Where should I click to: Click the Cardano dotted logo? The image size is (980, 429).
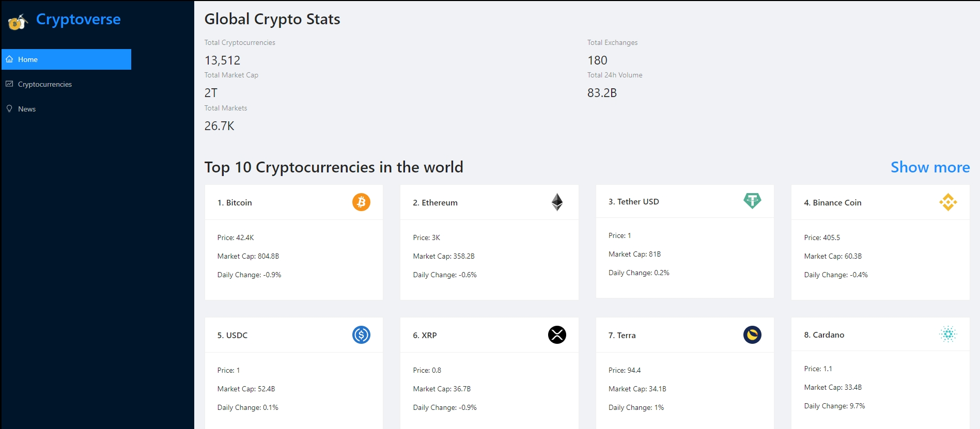tap(948, 334)
